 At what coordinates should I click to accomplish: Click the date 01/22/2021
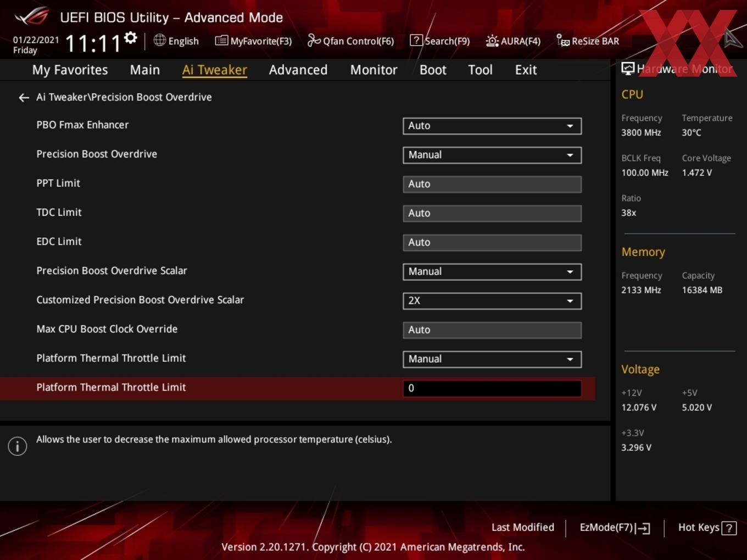click(x=36, y=40)
